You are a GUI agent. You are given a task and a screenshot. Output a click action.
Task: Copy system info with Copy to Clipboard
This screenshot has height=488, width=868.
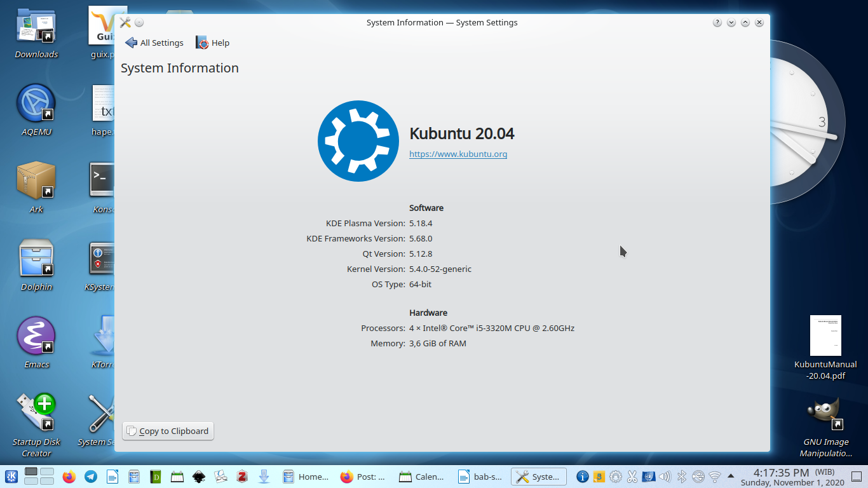coord(168,431)
